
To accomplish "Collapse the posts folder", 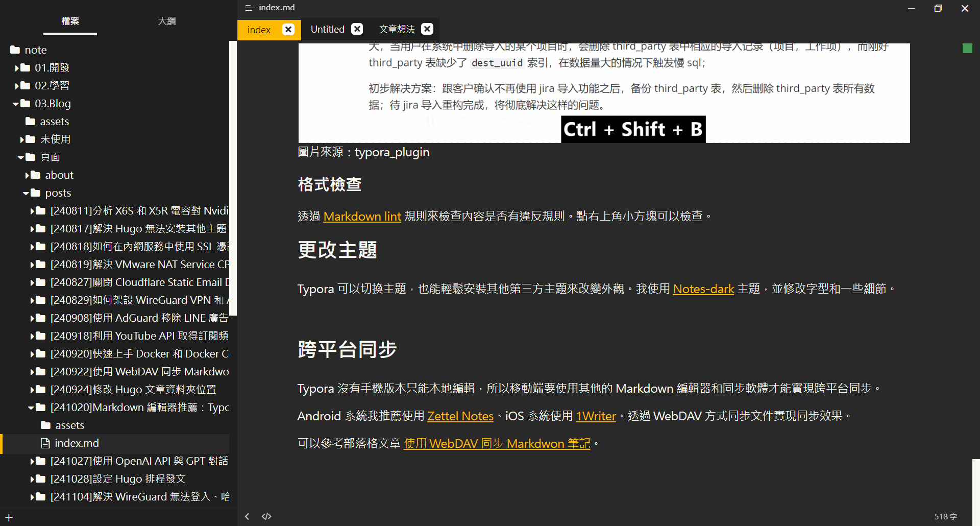I will [26, 193].
